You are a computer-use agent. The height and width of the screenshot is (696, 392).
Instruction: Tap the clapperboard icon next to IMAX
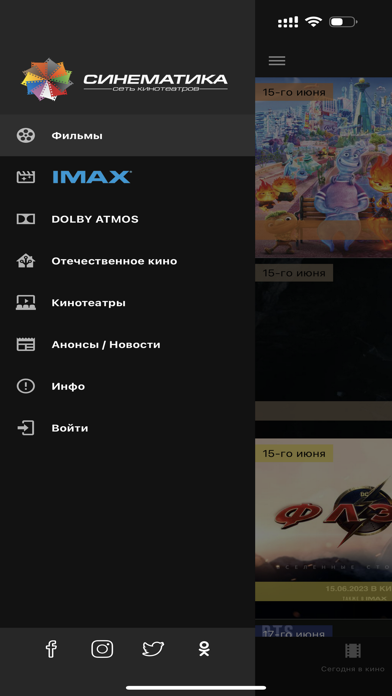[26, 177]
